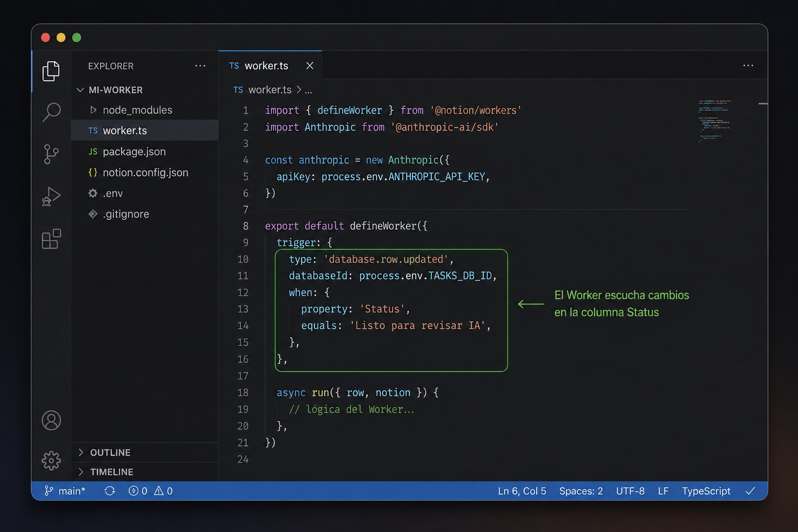
Task: Click JS icon beside package.json
Action: 93,152
